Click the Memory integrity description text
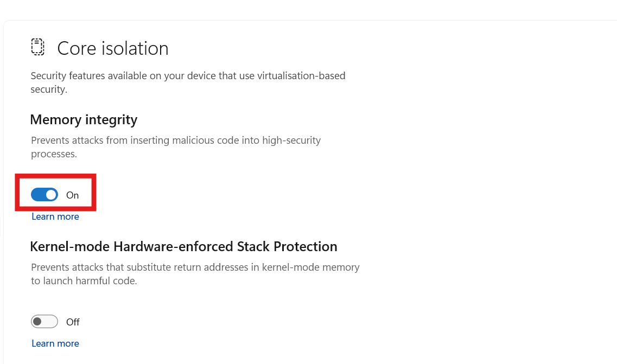 176,146
